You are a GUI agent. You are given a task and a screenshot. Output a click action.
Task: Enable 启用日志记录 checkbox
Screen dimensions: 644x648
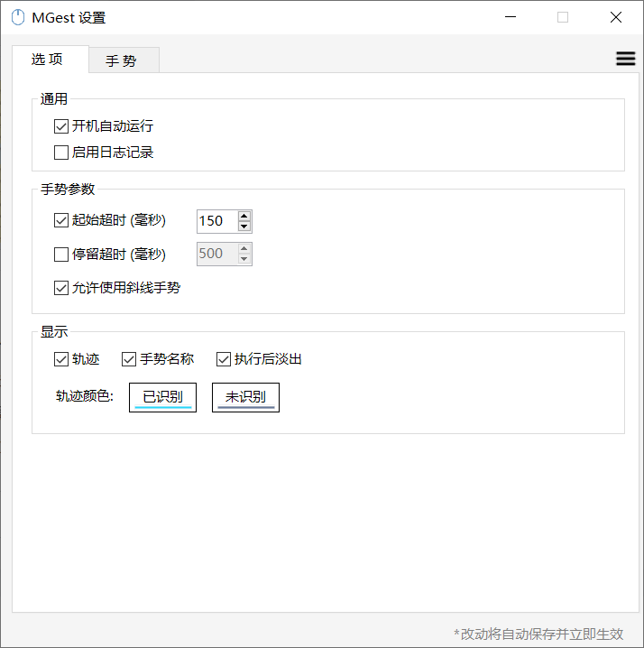[x=61, y=153]
